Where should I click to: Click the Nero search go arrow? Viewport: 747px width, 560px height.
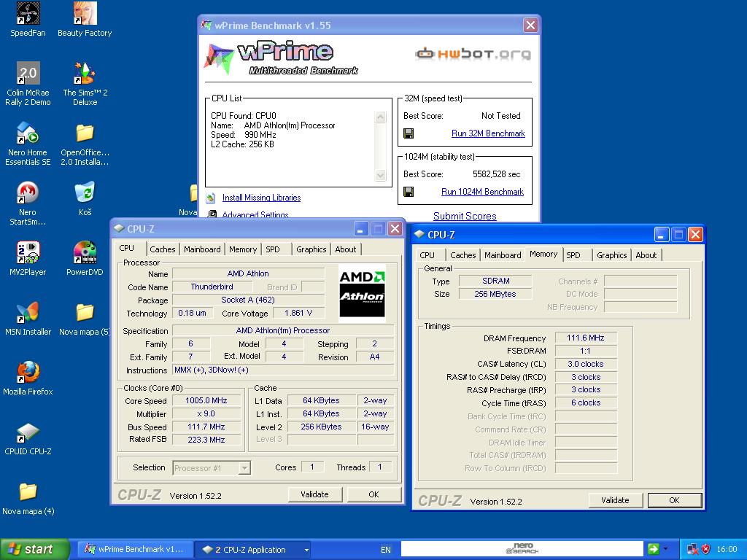point(653,549)
